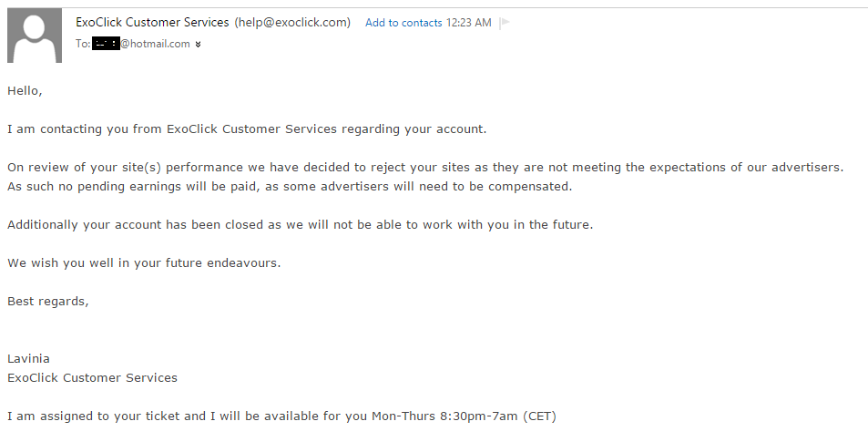Image resolution: width=868 pixels, height=442 pixels.
Task: Click the sender's profile avatar picture
Action: pos(35,35)
